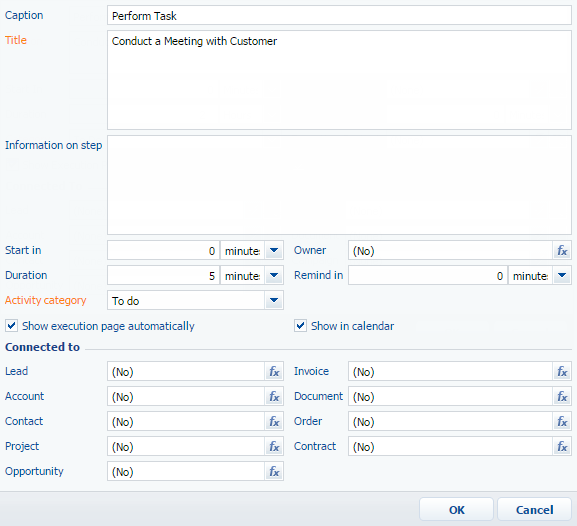Click the Connected to section heading
Image resolution: width=577 pixels, height=526 pixels.
[42, 347]
